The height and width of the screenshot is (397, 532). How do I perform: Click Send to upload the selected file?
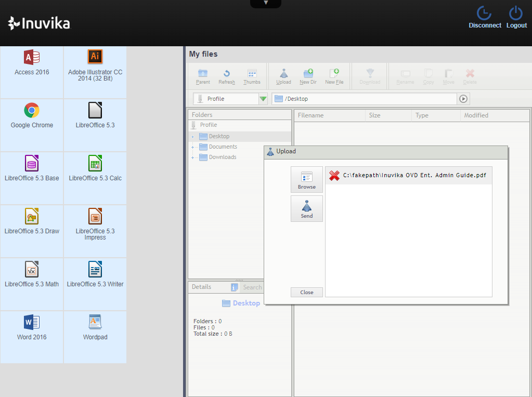click(306, 208)
